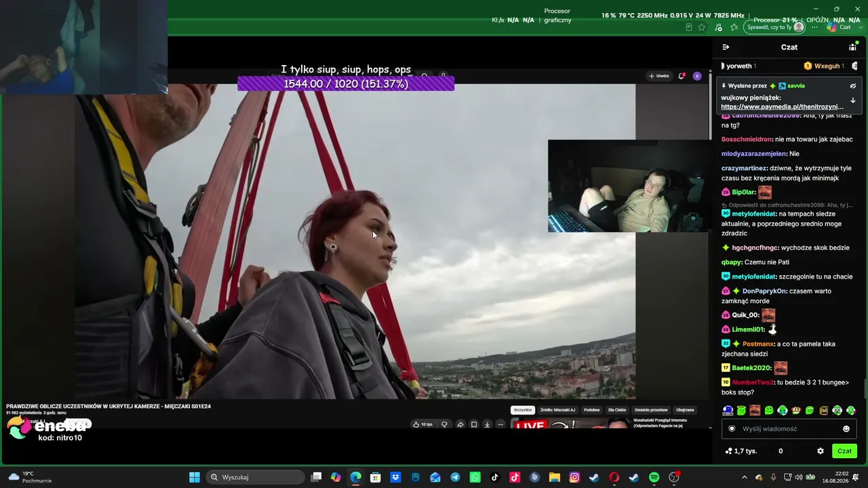Collapse the chat panel with the arrow icon
This screenshot has width=868, height=488.
coord(726,47)
